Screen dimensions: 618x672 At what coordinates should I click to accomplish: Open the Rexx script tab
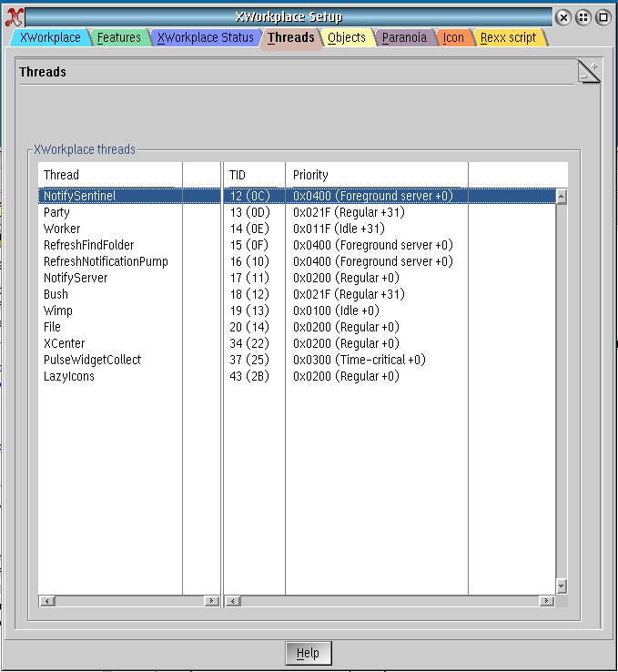pos(508,37)
